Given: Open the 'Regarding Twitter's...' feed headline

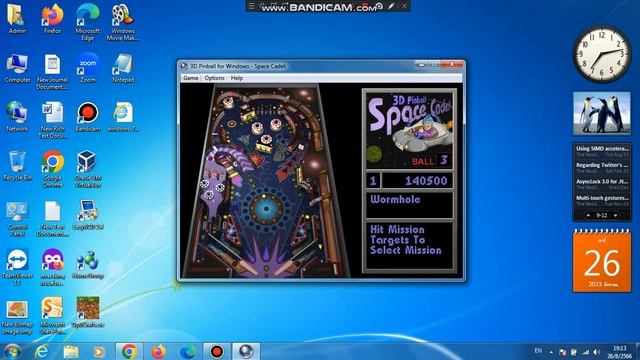Looking at the screenshot, I should [602, 167].
